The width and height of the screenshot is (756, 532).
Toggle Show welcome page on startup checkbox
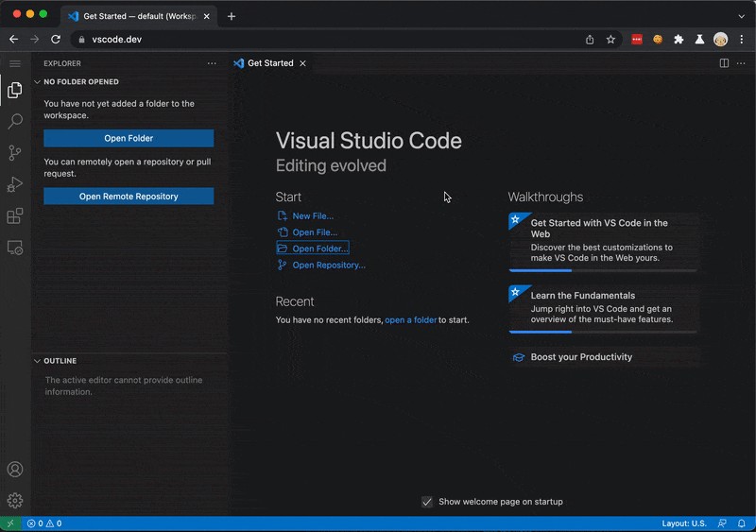[427, 502]
